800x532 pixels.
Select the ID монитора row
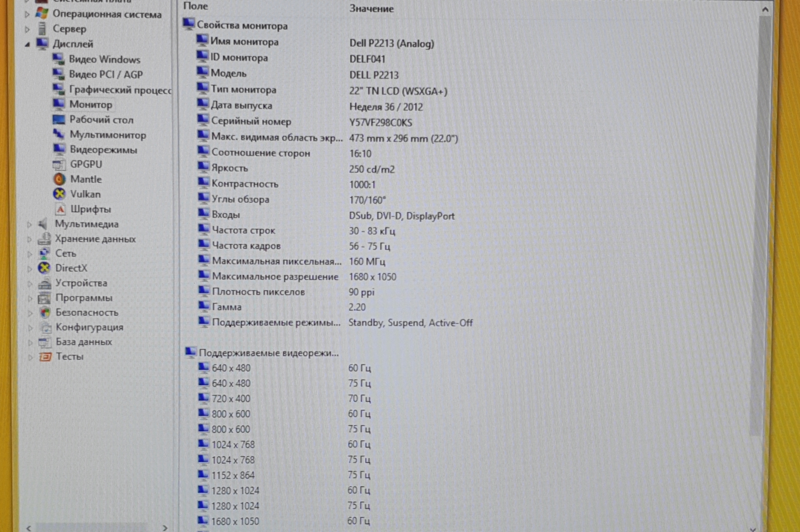[292, 58]
